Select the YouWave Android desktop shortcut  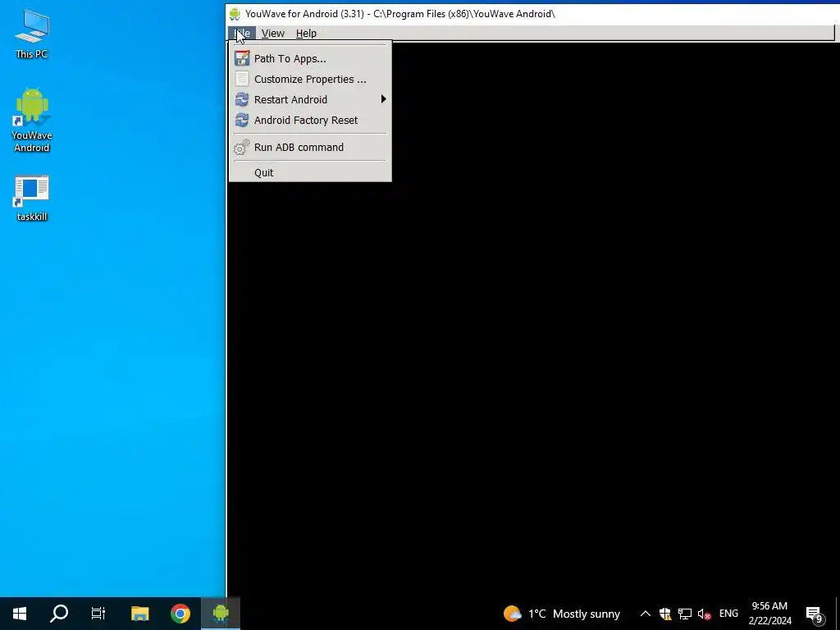(32, 120)
